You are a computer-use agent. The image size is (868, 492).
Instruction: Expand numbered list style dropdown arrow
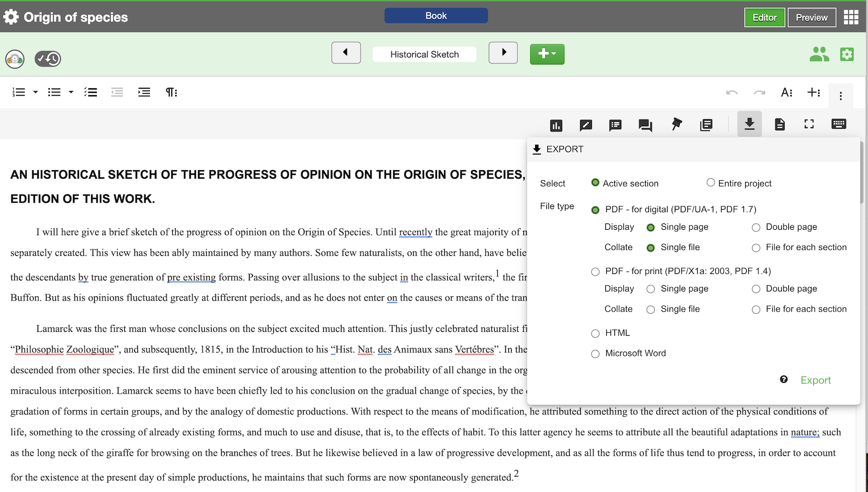click(x=36, y=93)
